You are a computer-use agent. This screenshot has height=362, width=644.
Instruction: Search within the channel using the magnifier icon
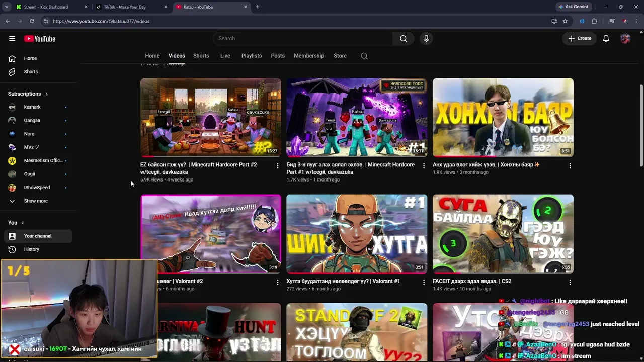click(x=364, y=56)
